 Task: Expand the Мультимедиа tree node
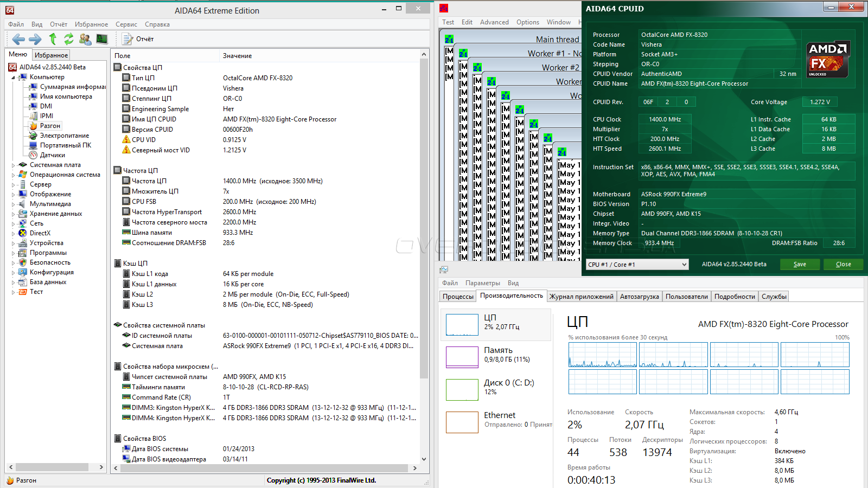click(13, 204)
